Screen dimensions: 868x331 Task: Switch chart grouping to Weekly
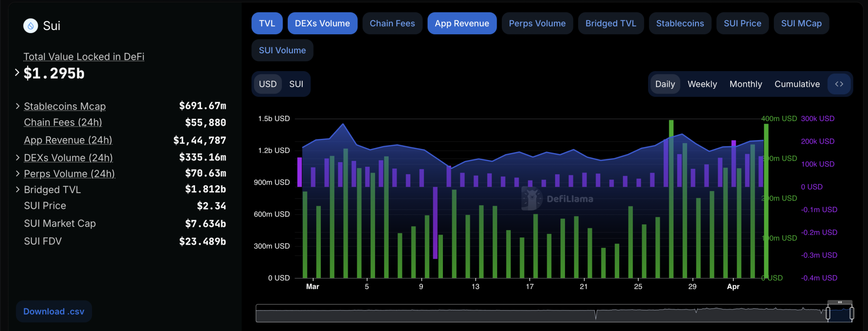(702, 84)
